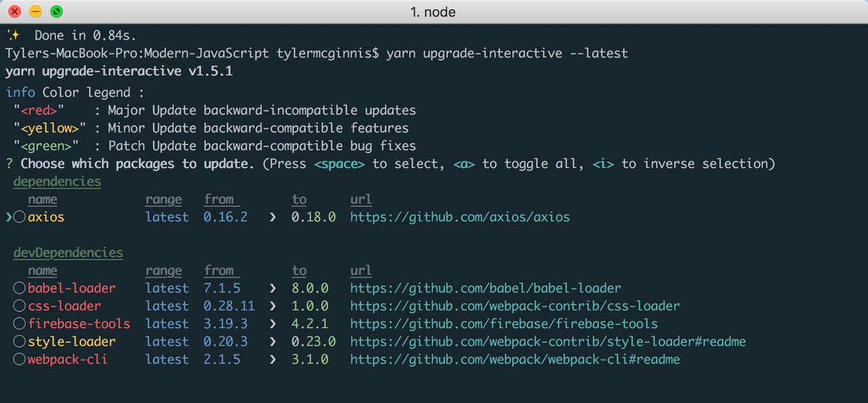Select the webpack-cli radio circle
The image size is (868, 403).
20,360
